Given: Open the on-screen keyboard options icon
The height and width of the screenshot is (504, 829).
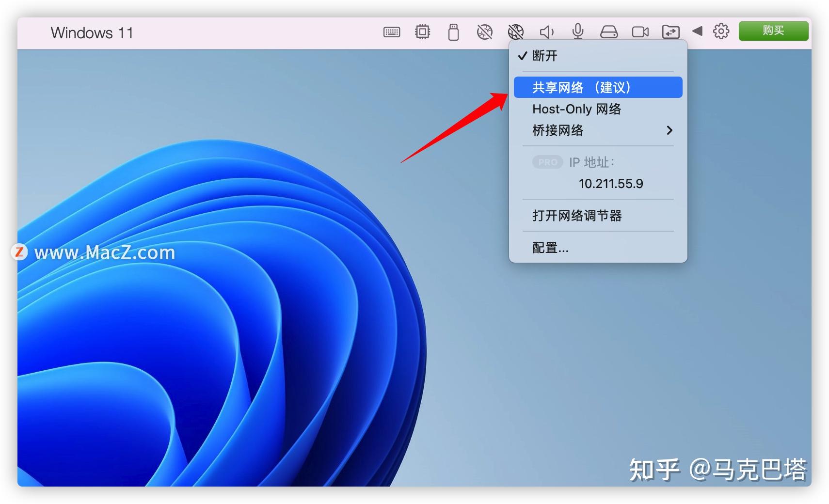Looking at the screenshot, I should [x=392, y=31].
